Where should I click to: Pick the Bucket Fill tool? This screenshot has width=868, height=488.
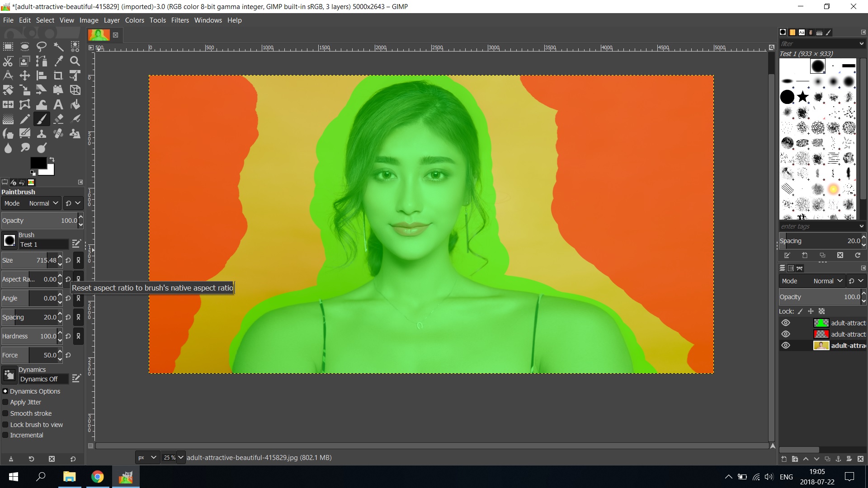(75, 105)
